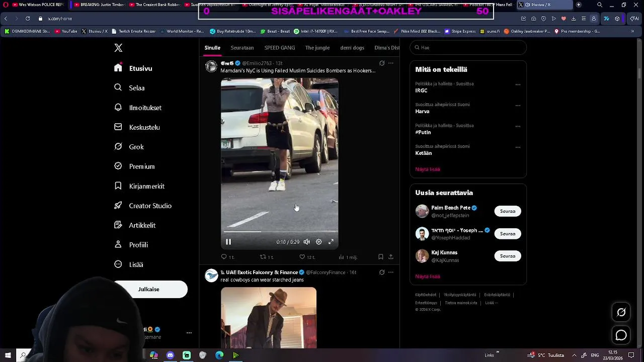The height and width of the screenshot is (362, 644).
Task: Switch to Sinulle tab
Action: click(212, 48)
